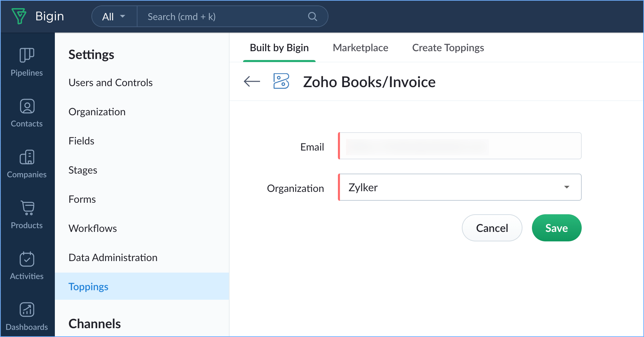
Task: Open Stages settings
Action: point(83,170)
